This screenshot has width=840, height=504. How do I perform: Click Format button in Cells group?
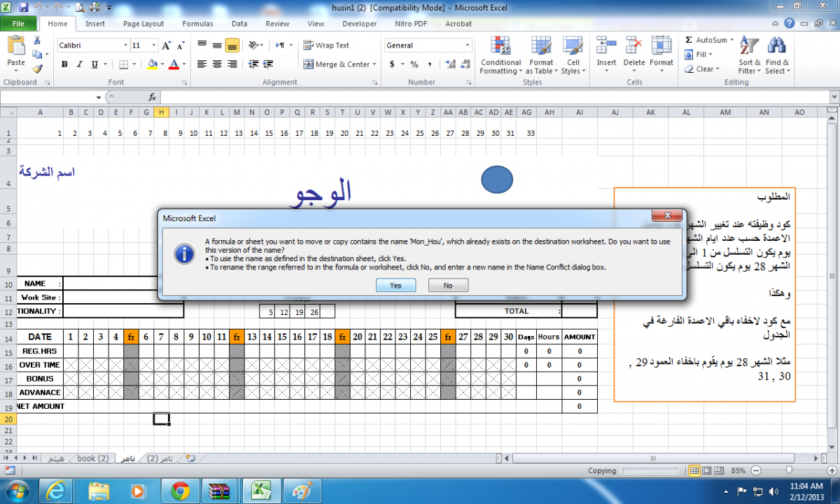pos(661,56)
